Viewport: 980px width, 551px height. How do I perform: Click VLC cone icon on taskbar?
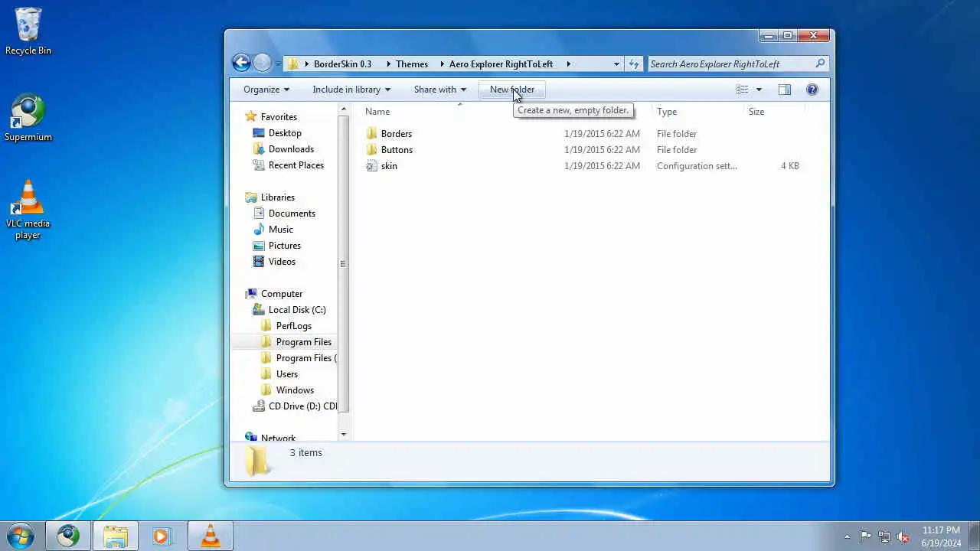pos(210,536)
